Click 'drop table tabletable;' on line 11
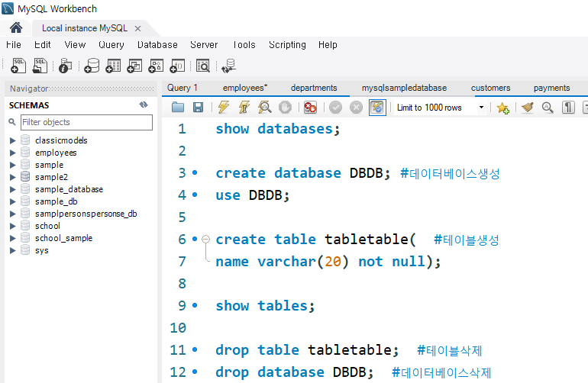This screenshot has width=588, height=383. click(x=307, y=350)
